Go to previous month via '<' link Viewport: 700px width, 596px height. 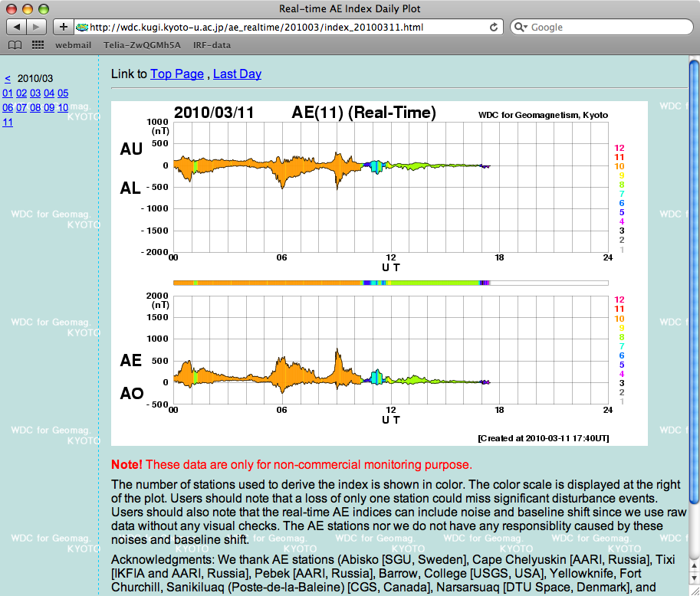tap(8, 78)
